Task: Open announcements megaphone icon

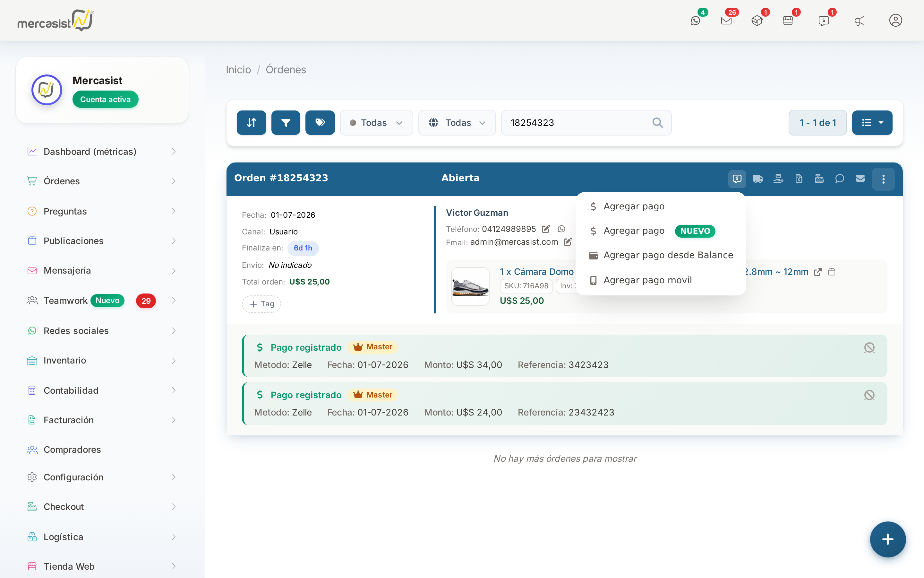Action: pyautogui.click(x=860, y=21)
